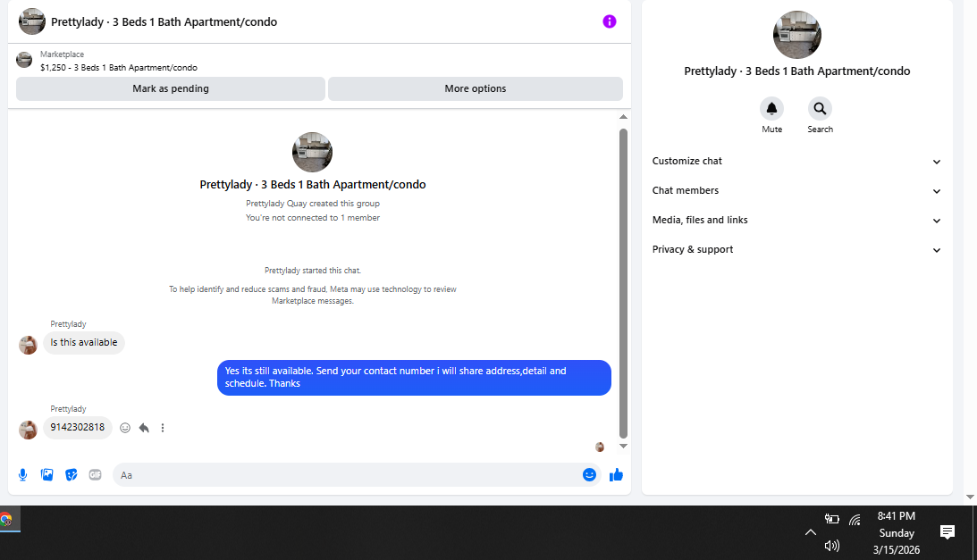Open listing thumbnail in chat header

[32, 21]
